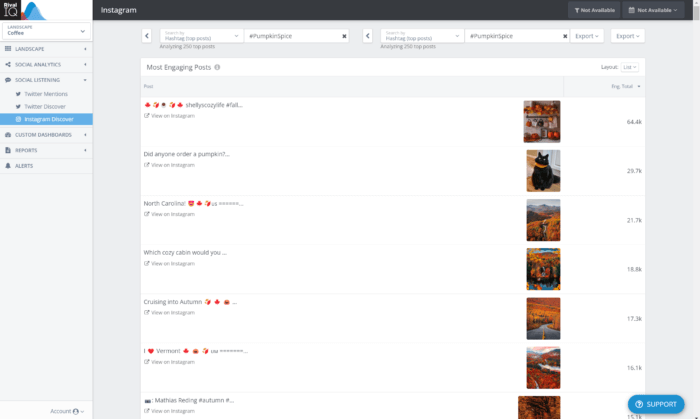The image size is (700, 419).
Task: Open the autumn road post thumbnail
Action: (x=543, y=319)
